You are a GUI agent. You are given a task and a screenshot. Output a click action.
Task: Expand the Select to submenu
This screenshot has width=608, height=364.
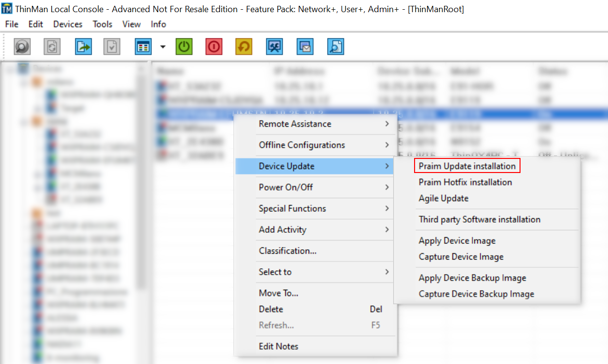click(x=314, y=272)
